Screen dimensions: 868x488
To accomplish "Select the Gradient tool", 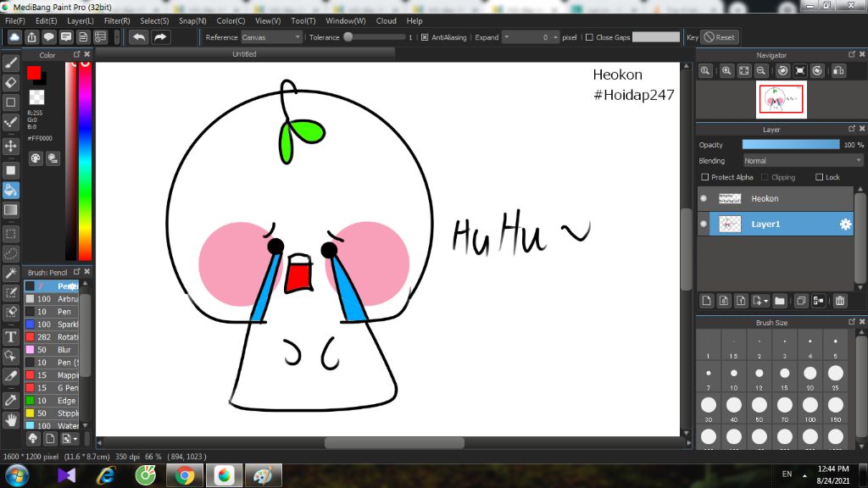I will (x=10, y=210).
